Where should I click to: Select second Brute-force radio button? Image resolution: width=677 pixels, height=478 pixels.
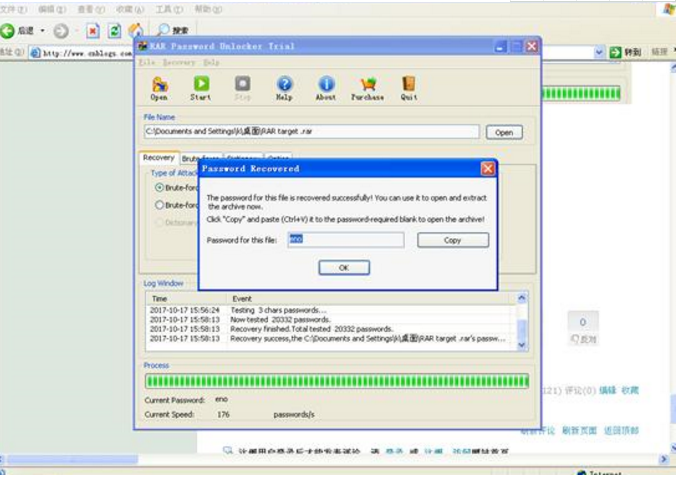[x=159, y=205]
